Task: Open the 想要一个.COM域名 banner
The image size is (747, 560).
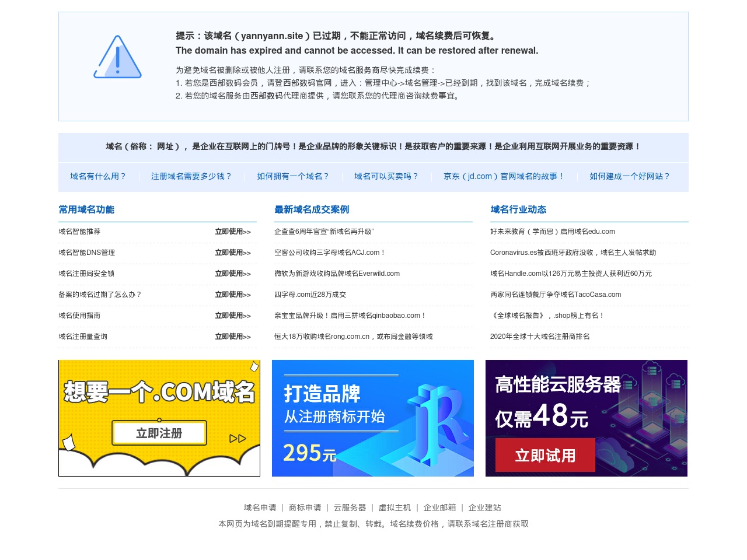Action: 159,418
